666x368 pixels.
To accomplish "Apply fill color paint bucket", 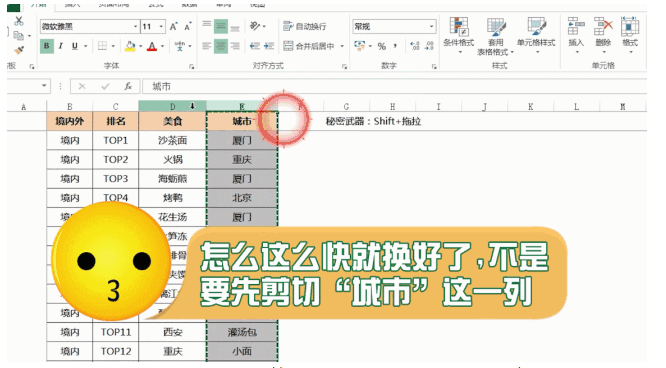I will 130,46.
